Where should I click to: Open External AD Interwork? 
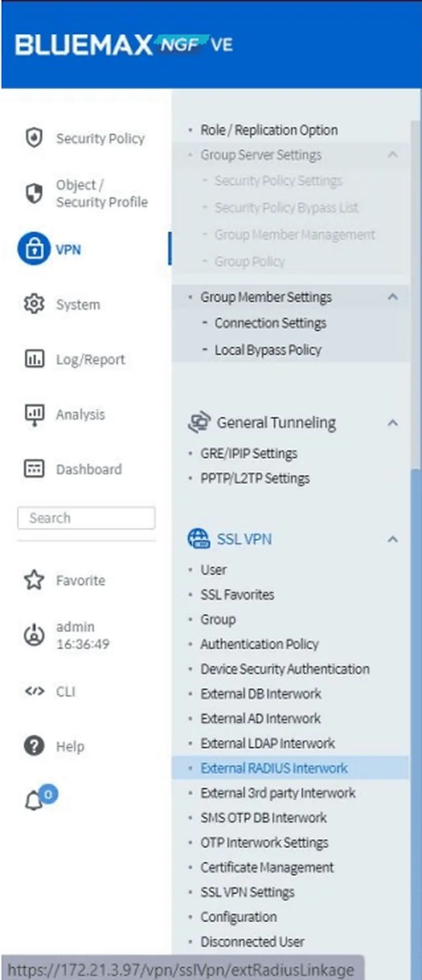tap(261, 718)
